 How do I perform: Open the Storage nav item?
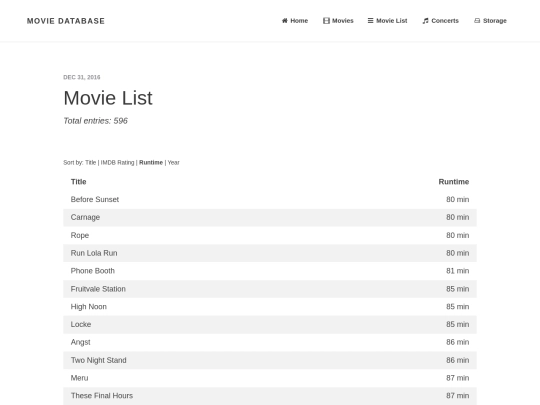click(490, 21)
